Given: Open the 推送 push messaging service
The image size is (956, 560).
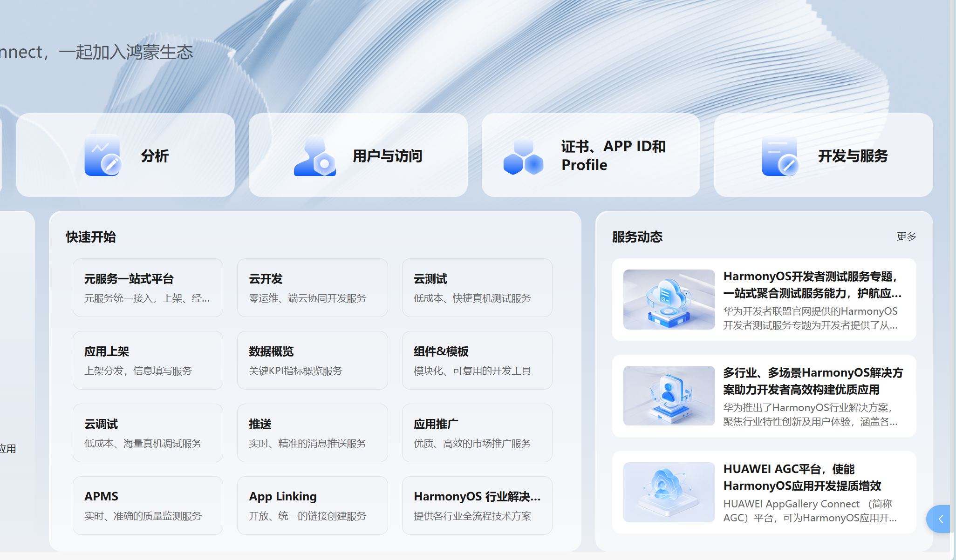Looking at the screenshot, I should 312,432.
